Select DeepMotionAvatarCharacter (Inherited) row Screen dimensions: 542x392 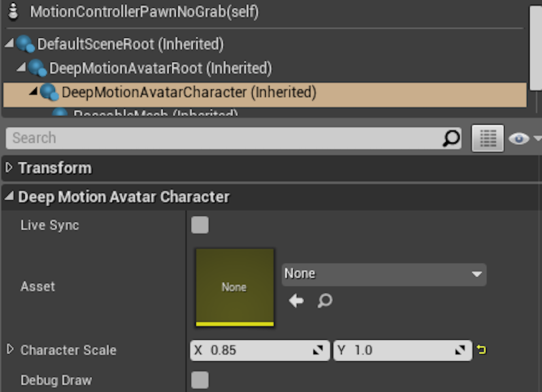pyautogui.click(x=264, y=95)
